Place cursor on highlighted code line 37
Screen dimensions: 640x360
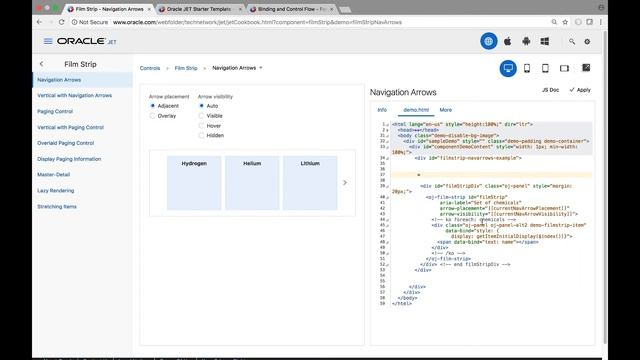[491, 175]
